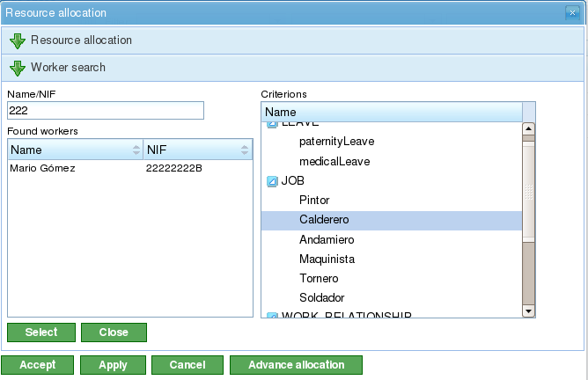This screenshot has height=380, width=588.
Task: Collapse the JOB criterion tree node
Action: 272,181
